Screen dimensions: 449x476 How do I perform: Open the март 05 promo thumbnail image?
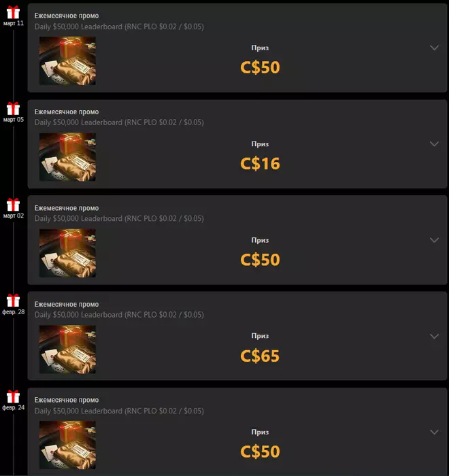tap(67, 157)
